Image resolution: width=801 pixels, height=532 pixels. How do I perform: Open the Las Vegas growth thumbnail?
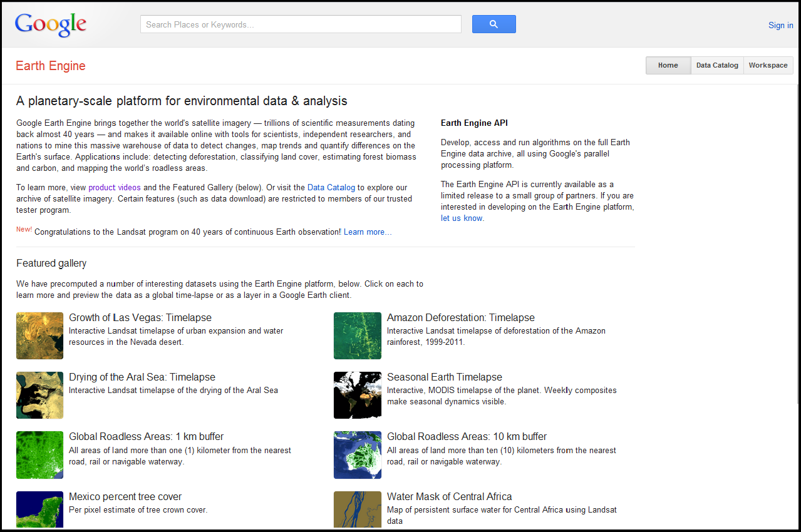click(x=39, y=335)
